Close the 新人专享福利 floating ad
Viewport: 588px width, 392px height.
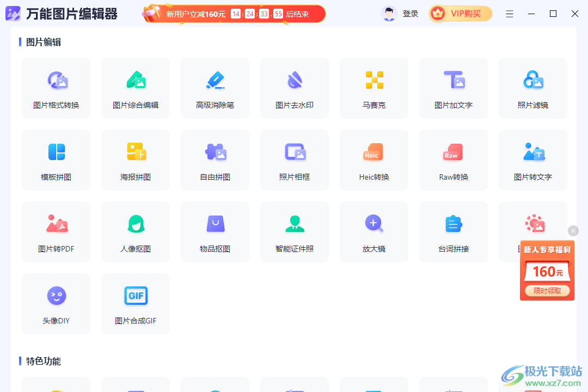click(x=573, y=231)
